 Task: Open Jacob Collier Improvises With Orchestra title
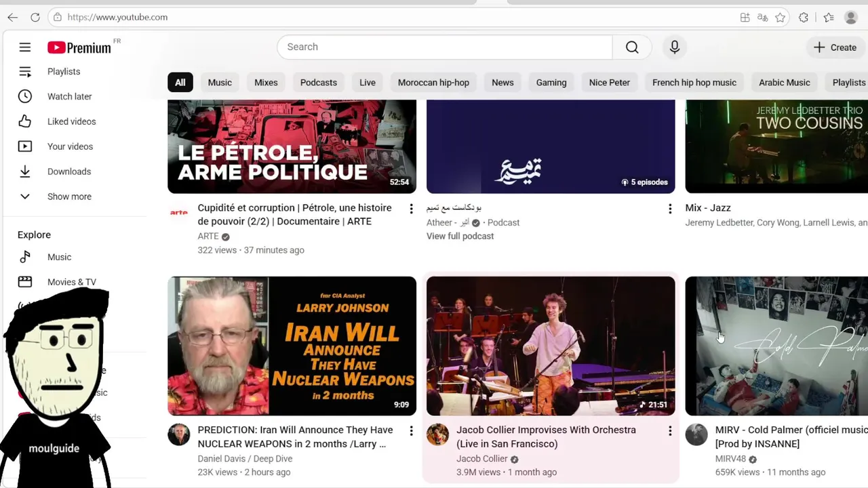pos(547,437)
